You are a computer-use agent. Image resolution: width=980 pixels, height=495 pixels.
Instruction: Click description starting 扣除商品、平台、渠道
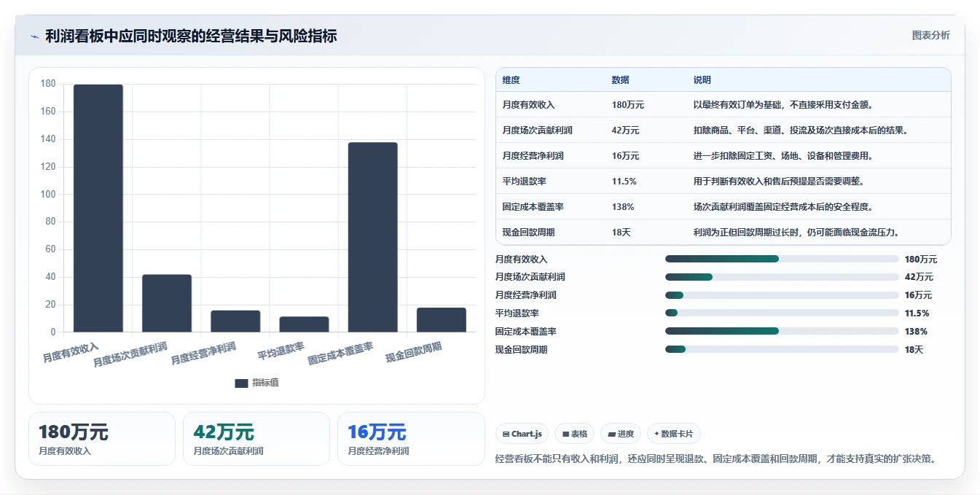[800, 130]
